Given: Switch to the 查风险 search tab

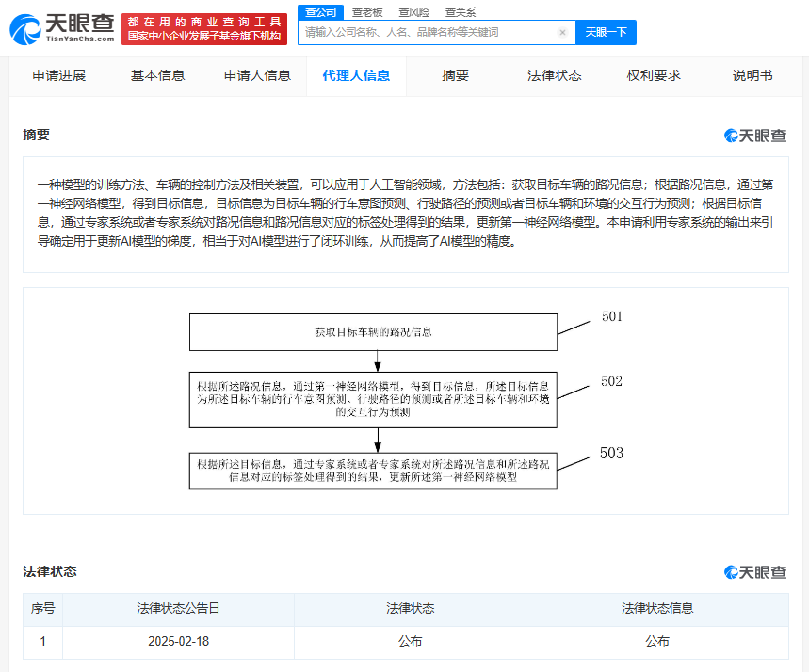Looking at the screenshot, I should point(413,12).
